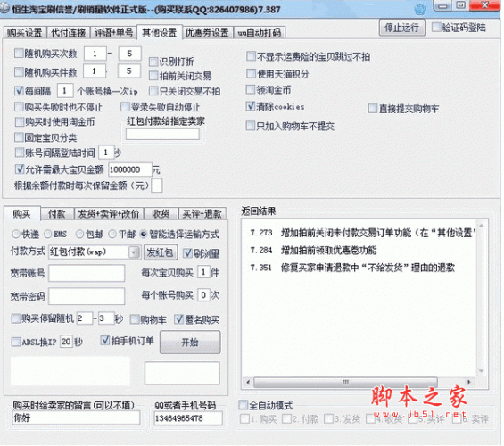Click the 返回结果 horizontal scrollbar thumb
This screenshot has height=446, width=504.
point(345,382)
